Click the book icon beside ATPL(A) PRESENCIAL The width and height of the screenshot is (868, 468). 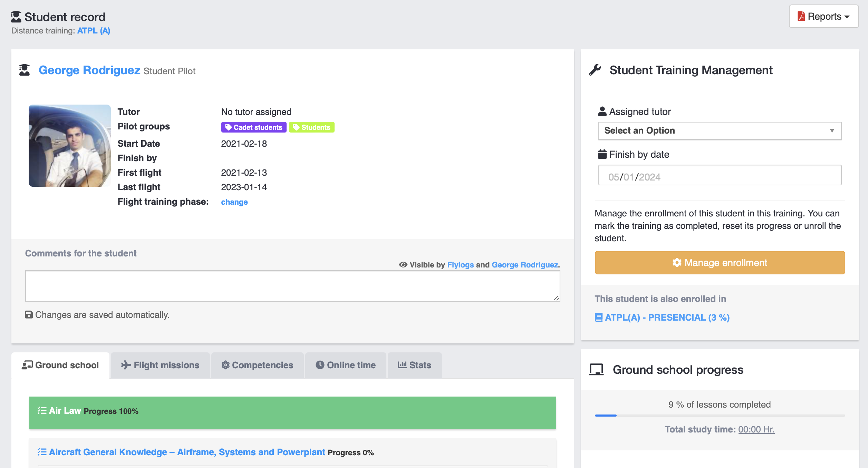[x=599, y=317]
